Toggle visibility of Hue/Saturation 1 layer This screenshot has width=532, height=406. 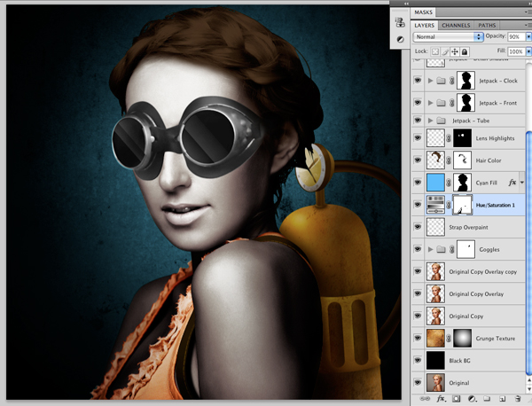[x=418, y=205]
